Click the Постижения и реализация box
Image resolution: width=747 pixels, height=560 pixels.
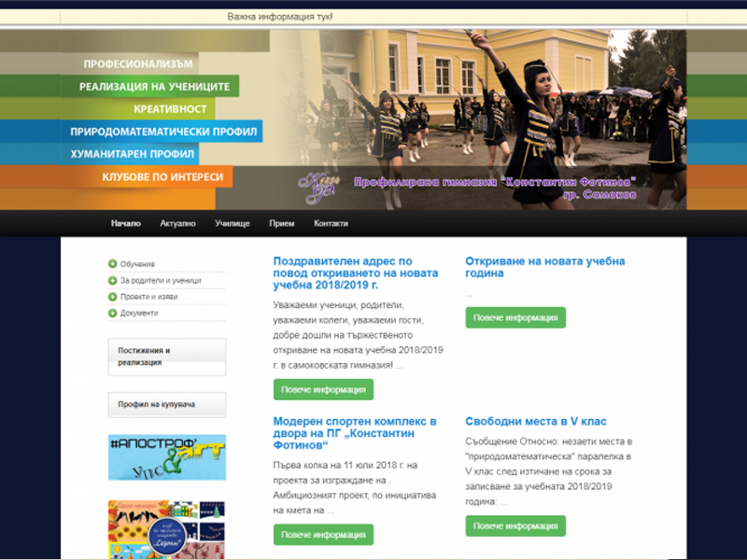(167, 357)
